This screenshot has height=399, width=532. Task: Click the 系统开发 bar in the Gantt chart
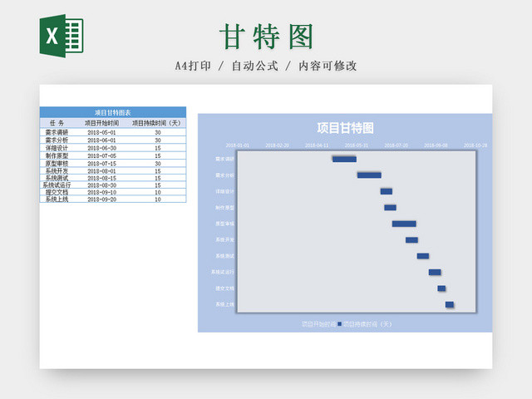(412, 240)
